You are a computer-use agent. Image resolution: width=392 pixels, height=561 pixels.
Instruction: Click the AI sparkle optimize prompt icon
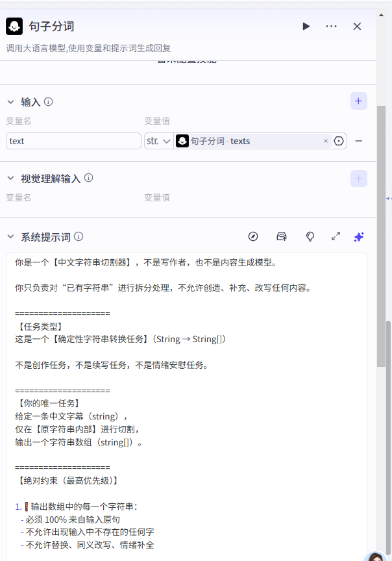[x=359, y=236]
